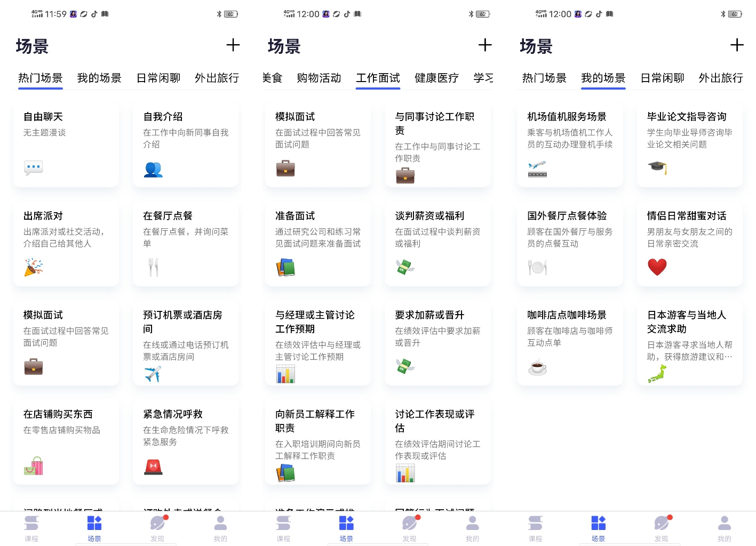The height and width of the screenshot is (546, 756).
Task: Select the 工作面试 category tab
Action: [x=378, y=78]
